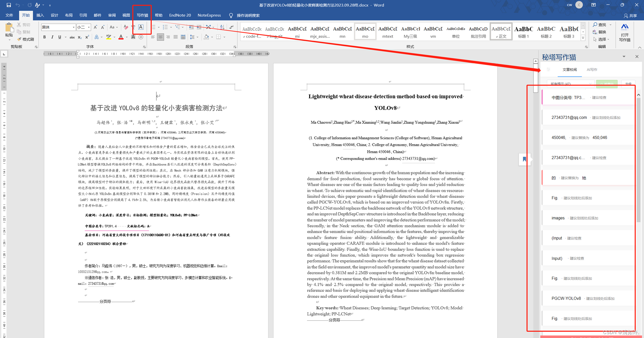This screenshot has height=338, width=644.
Task: Switch to the 引用 (References) ribbon tab
Action: click(83, 15)
